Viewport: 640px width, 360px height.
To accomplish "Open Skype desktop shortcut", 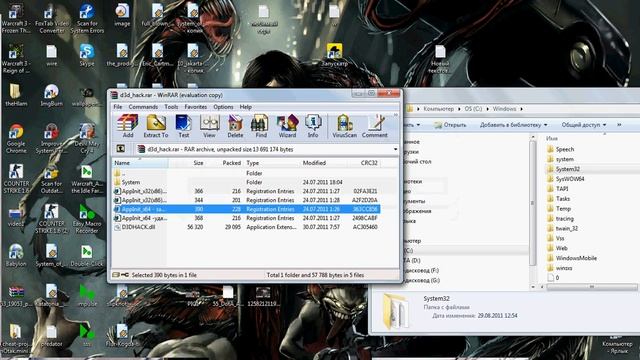I will pyautogui.click(x=87, y=55).
